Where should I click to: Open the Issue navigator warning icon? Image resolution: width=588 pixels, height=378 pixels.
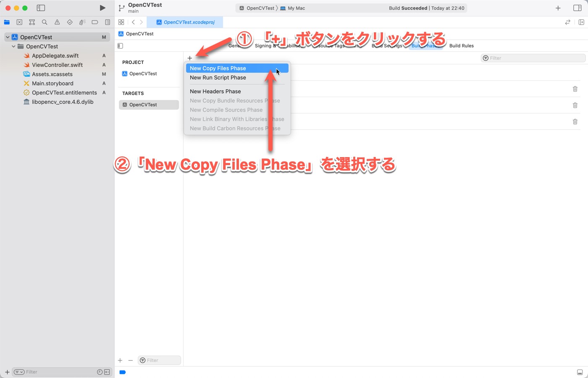[57, 22]
